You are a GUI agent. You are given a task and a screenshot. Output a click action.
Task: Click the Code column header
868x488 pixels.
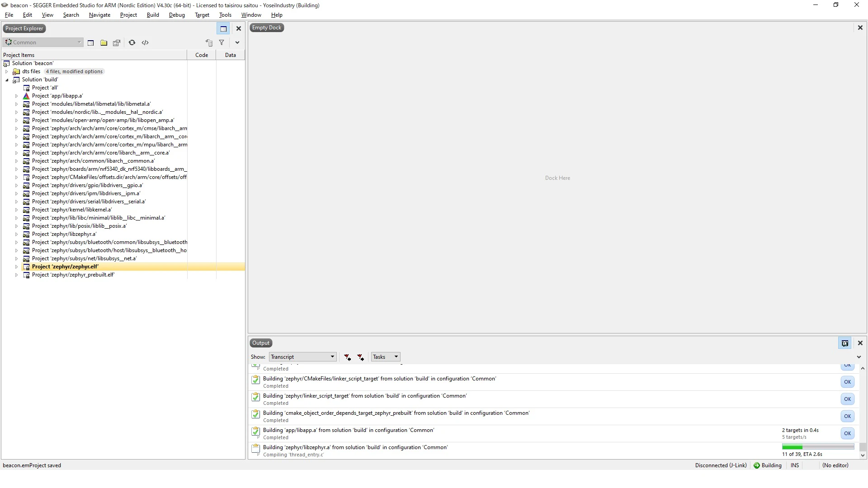(202, 55)
